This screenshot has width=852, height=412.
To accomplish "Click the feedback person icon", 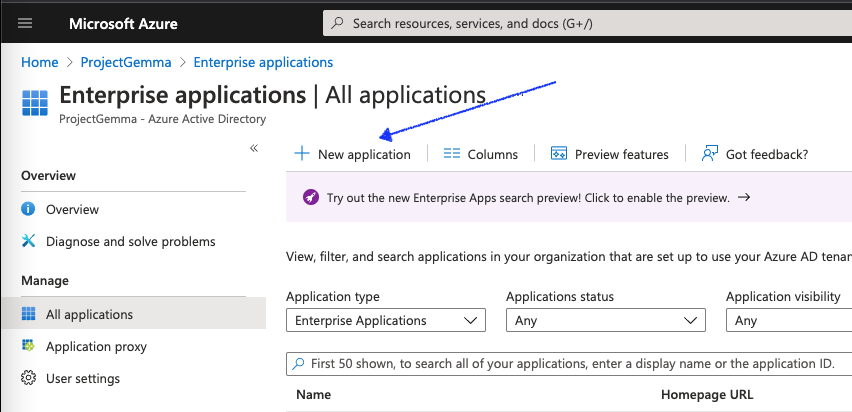I will click(710, 154).
